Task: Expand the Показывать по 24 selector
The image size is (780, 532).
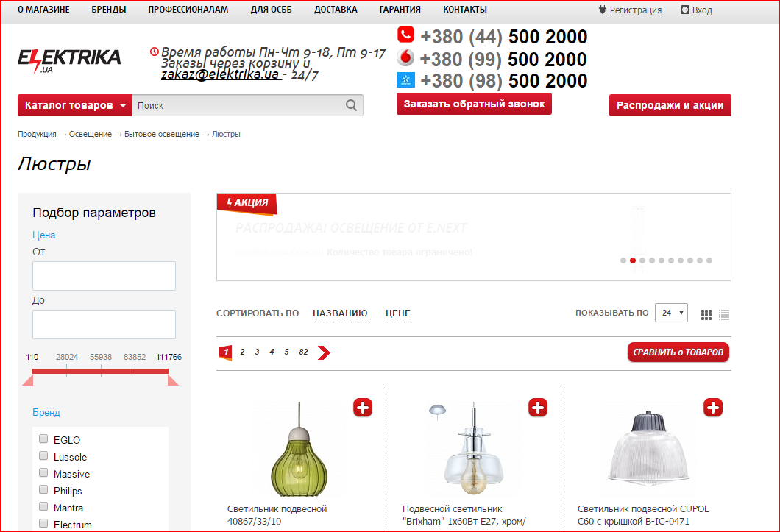Action: pyautogui.click(x=670, y=313)
